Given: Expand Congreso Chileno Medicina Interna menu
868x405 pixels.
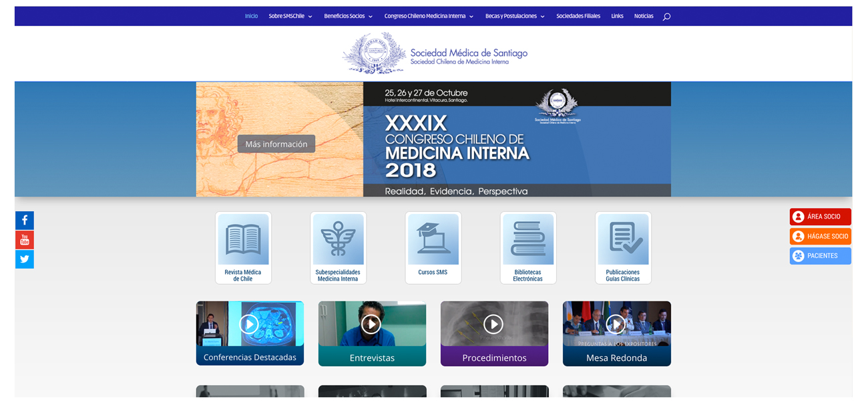Looking at the screenshot, I should (x=429, y=16).
